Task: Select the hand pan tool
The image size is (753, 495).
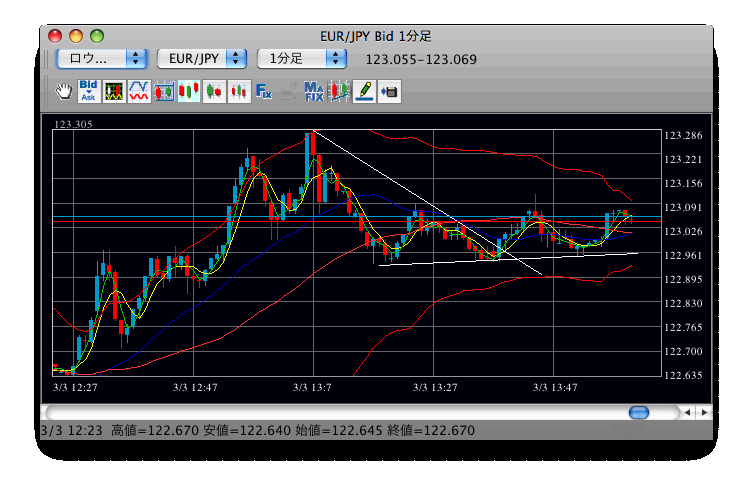Action: click(x=63, y=91)
